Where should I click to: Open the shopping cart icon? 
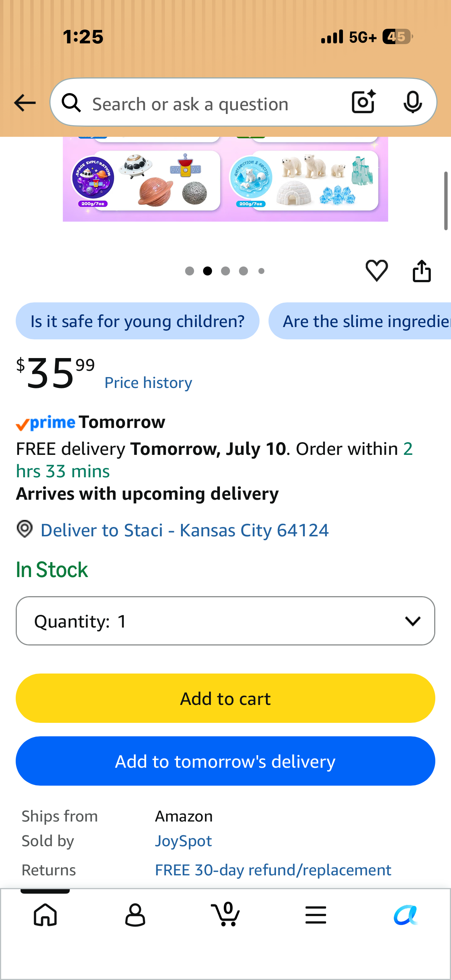tap(225, 914)
